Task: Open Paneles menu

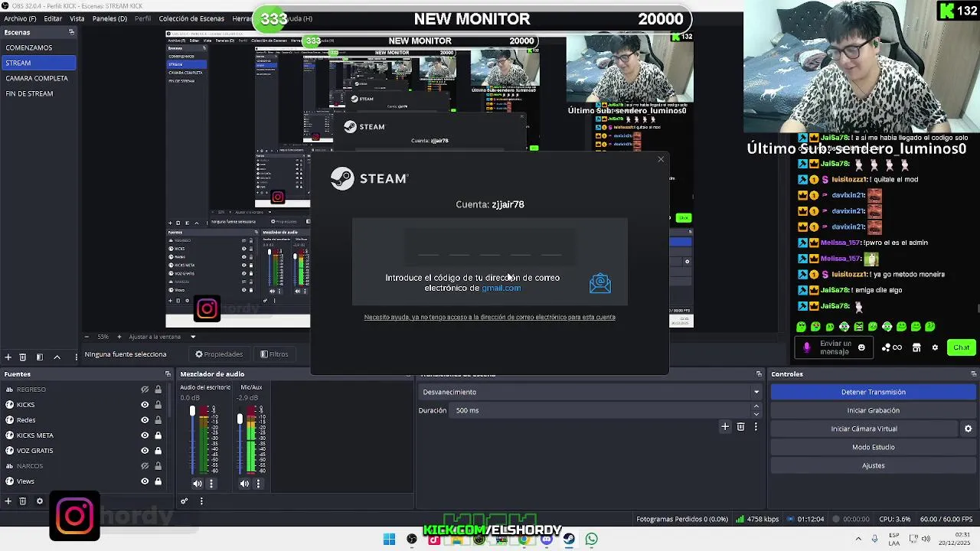Action: [x=109, y=18]
